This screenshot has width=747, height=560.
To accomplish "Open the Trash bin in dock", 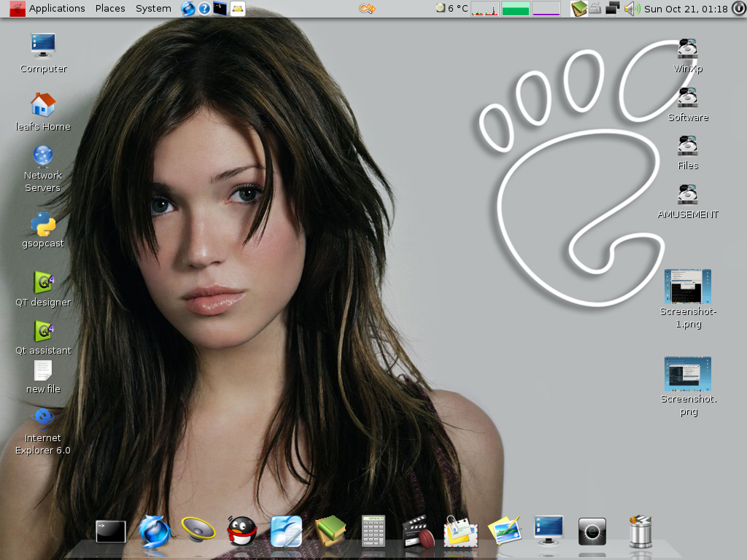I will click(x=640, y=532).
